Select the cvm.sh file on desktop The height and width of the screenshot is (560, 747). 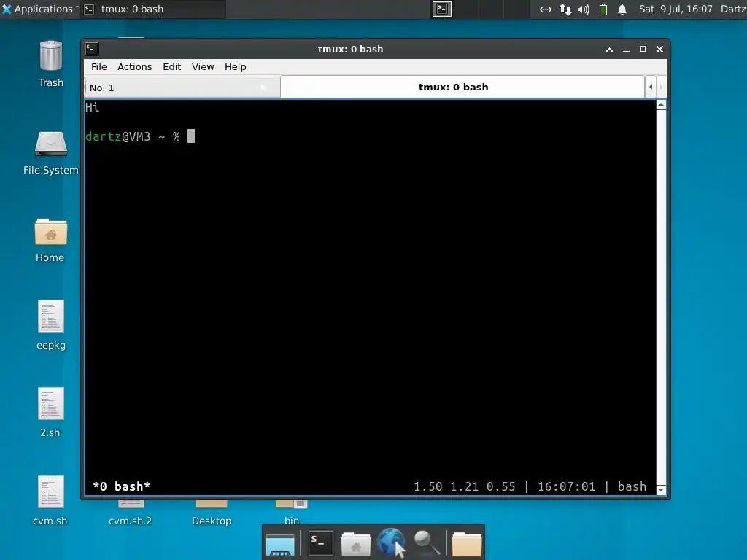pos(50,492)
